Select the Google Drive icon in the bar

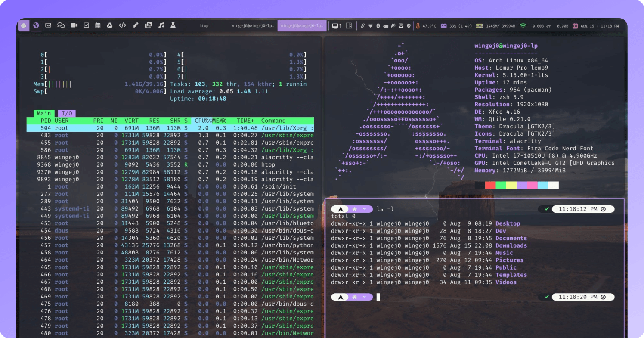pyautogui.click(x=110, y=25)
